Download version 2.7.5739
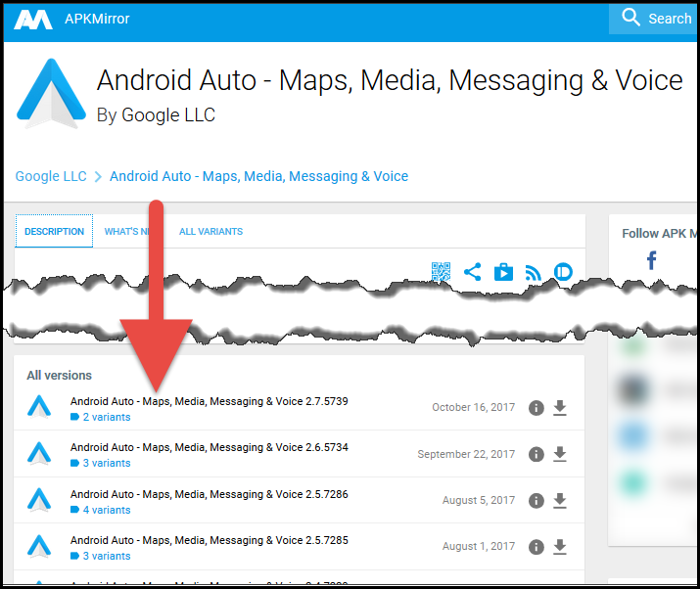Image resolution: width=700 pixels, height=589 pixels. (x=560, y=408)
